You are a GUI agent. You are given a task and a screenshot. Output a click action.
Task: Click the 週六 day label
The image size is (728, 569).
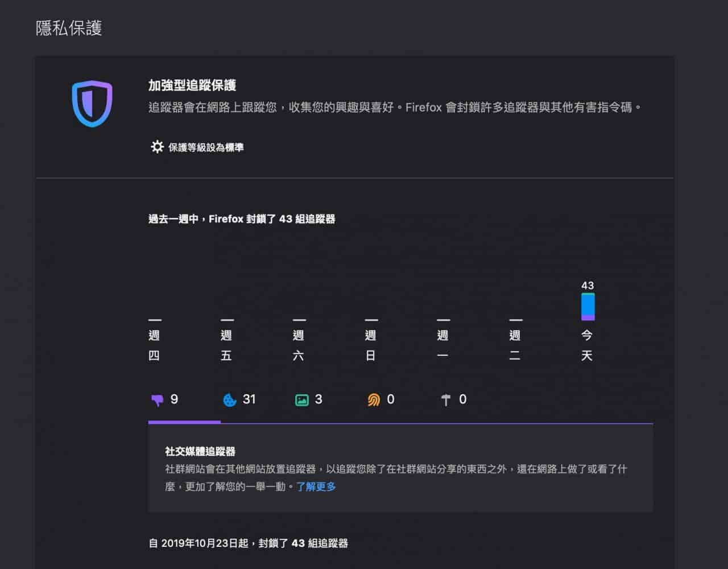click(x=299, y=345)
